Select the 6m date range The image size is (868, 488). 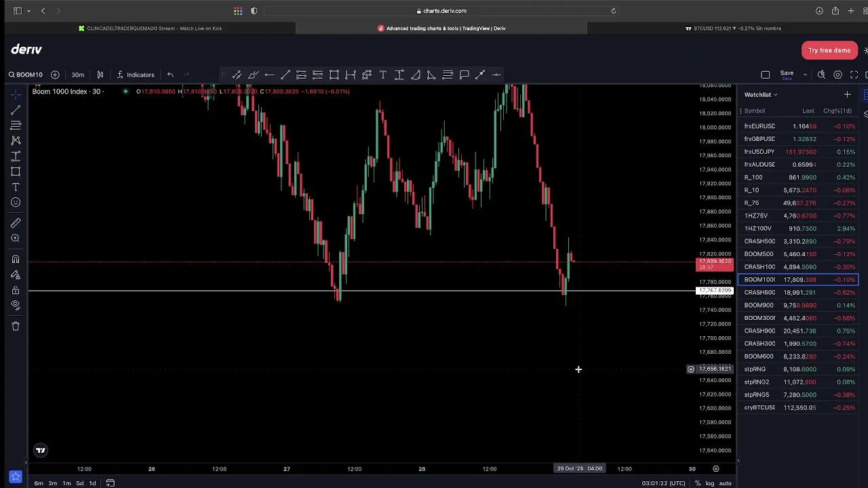[x=39, y=483]
